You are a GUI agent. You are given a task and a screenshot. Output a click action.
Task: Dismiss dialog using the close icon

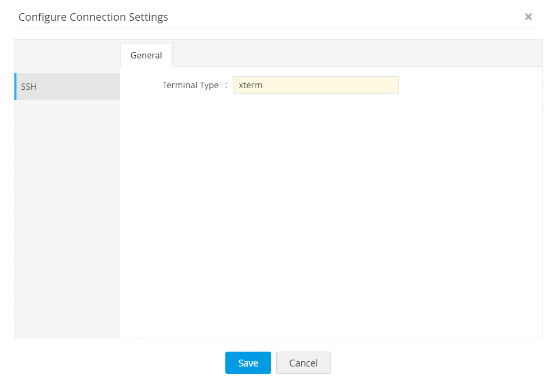point(528,17)
